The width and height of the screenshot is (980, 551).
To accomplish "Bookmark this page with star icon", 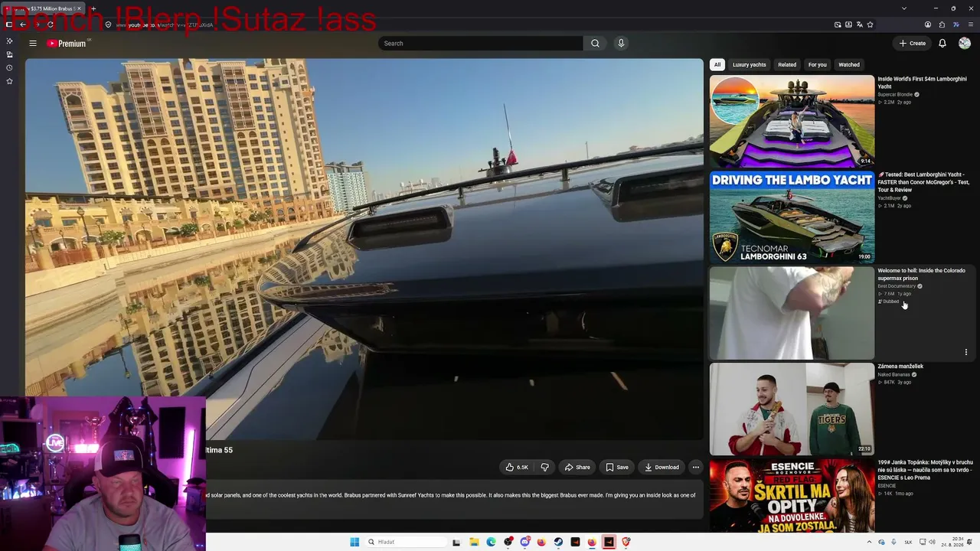I will [x=870, y=24].
